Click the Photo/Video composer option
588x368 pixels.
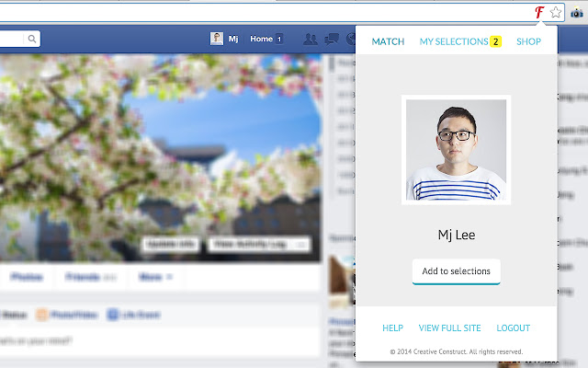click(67, 315)
